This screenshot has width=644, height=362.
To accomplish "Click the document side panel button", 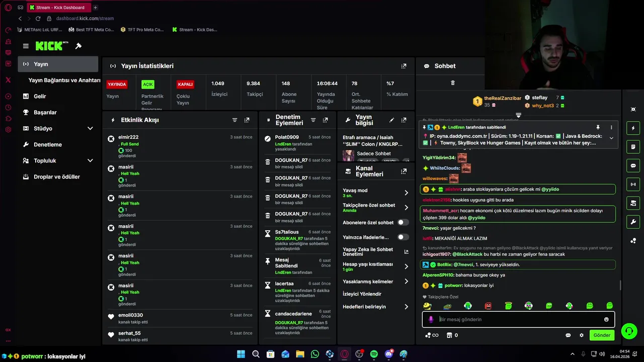I will pyautogui.click(x=633, y=147).
